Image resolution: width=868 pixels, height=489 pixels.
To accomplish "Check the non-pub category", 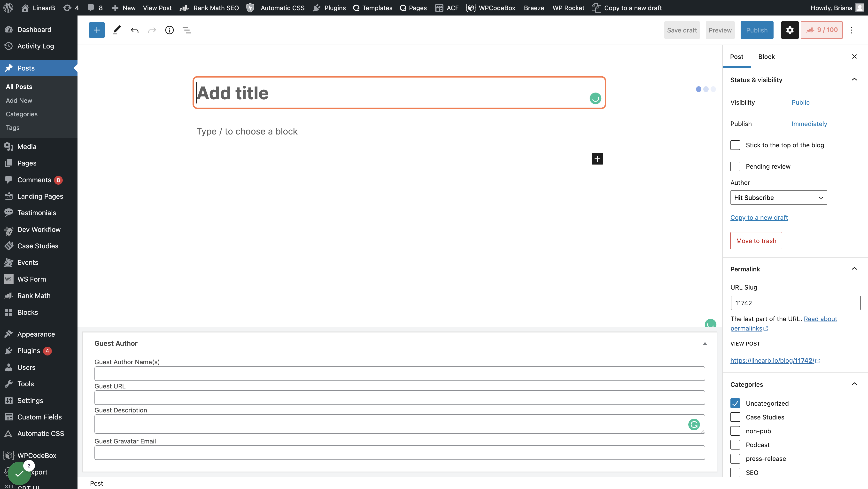I will pos(735,431).
